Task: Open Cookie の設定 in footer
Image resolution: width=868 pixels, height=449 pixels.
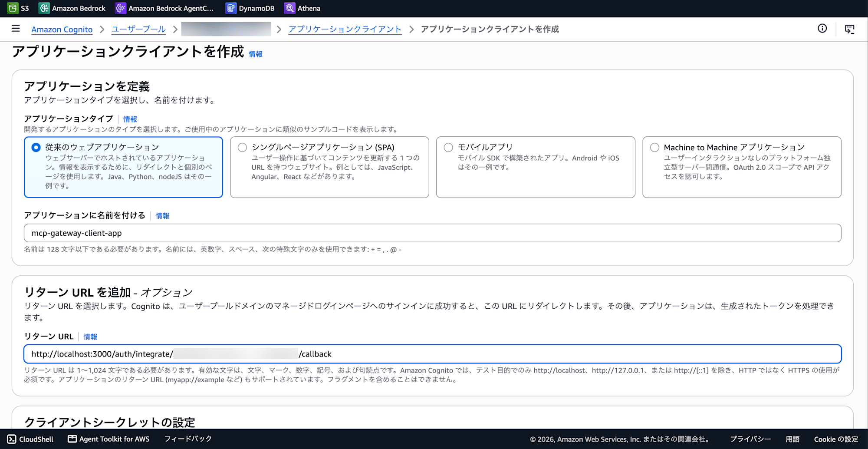Action: click(836, 439)
